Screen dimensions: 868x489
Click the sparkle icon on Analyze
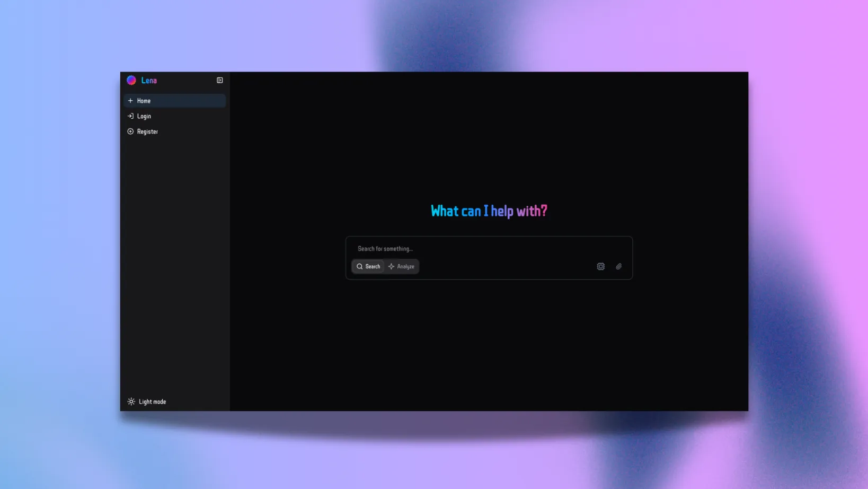coord(391,266)
